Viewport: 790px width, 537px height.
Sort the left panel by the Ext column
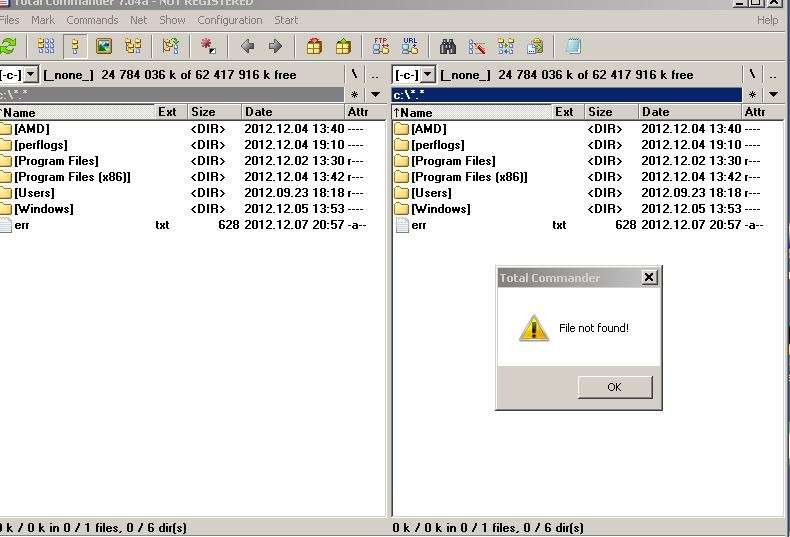point(171,112)
